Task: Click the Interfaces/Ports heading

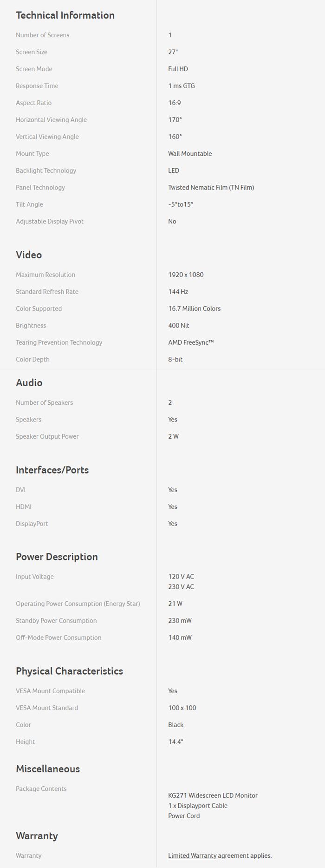Action: [52, 470]
